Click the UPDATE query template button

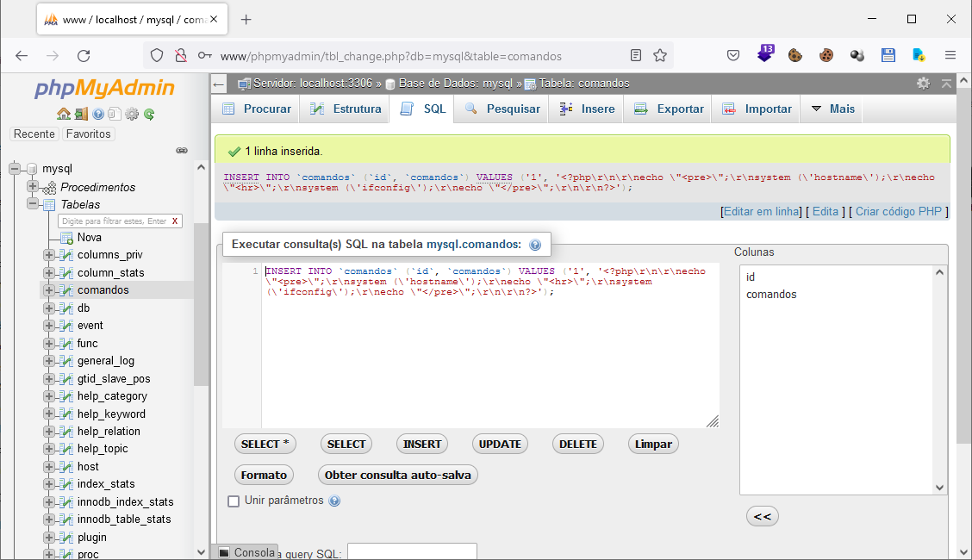pyautogui.click(x=500, y=445)
